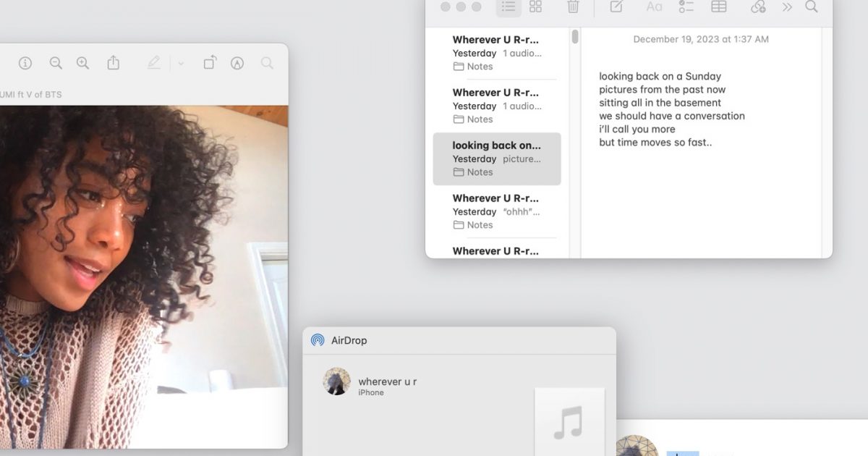The image size is (868, 456).
Task: Click the info inspector icon in Preview
Action: 25,63
